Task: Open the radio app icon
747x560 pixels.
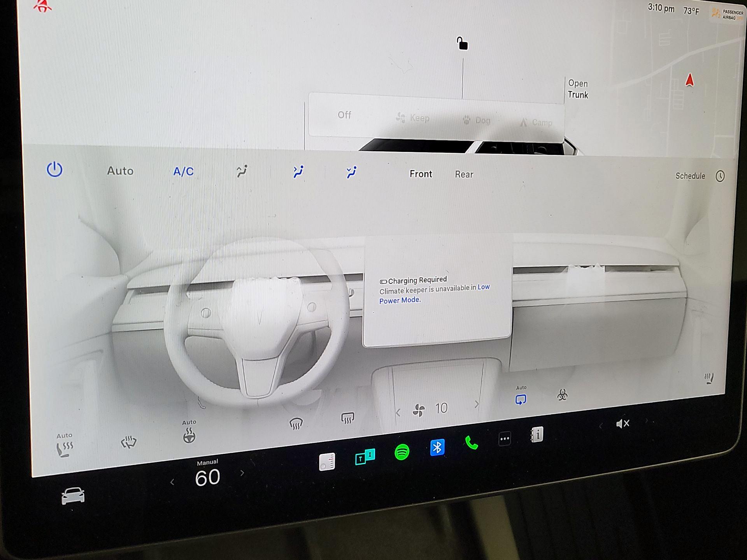Action: pyautogui.click(x=327, y=462)
